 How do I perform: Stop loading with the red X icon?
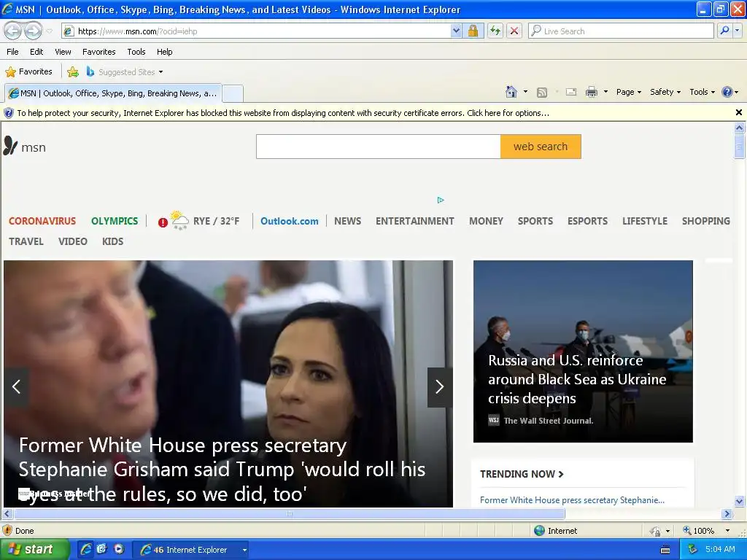point(514,31)
